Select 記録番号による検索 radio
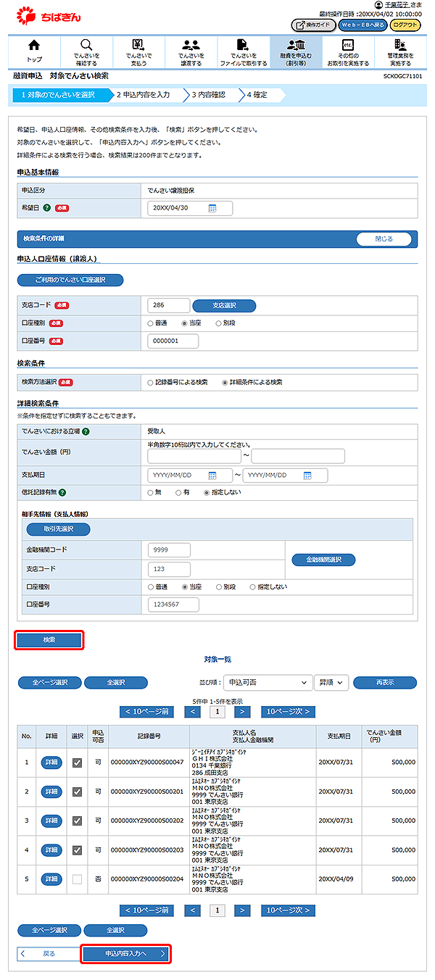 pyautogui.click(x=151, y=382)
